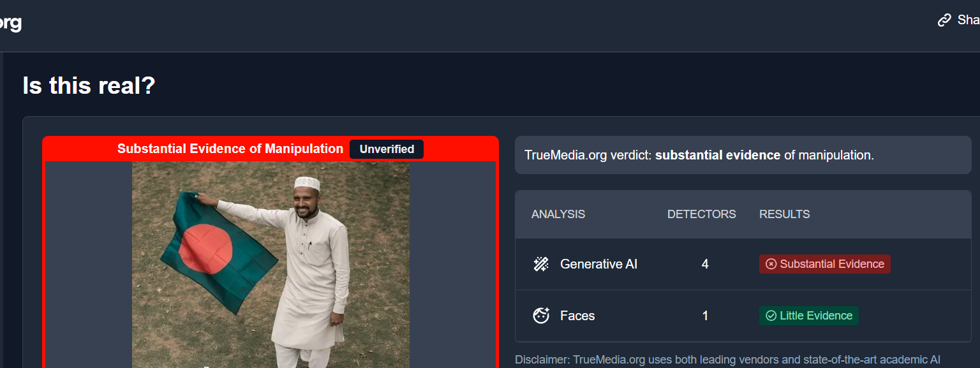
Task: Expand the Faces analysis row
Action: [743, 316]
